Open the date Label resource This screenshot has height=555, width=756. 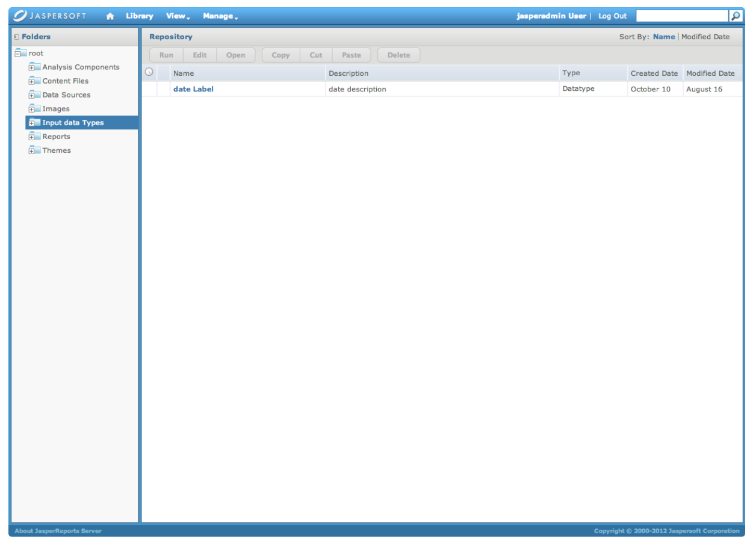193,89
